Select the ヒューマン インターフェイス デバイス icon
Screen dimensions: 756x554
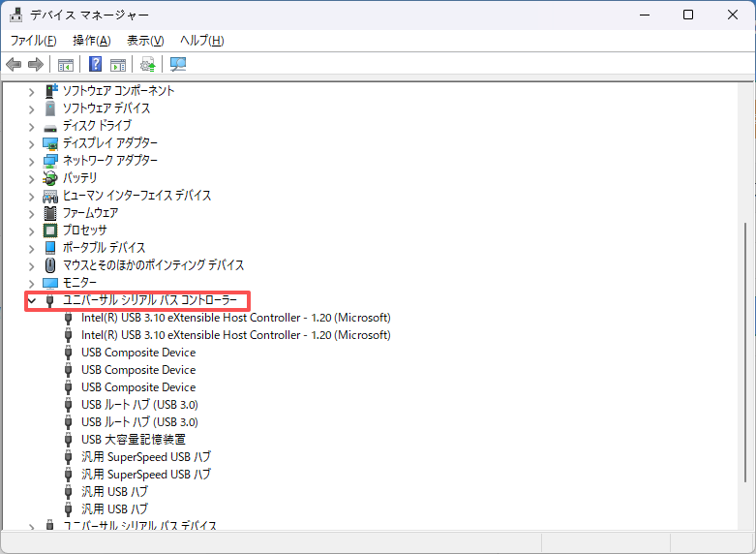coord(50,196)
